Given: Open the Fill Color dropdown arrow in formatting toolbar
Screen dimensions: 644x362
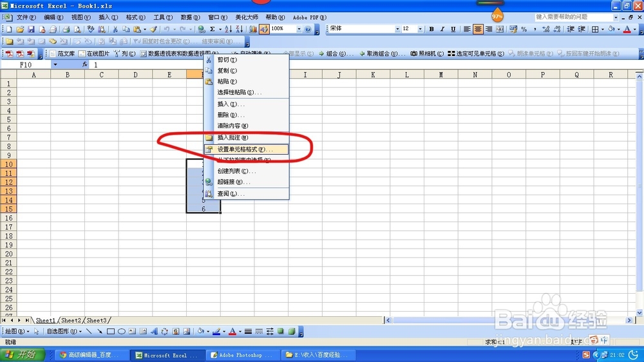Looking at the screenshot, I should pyautogui.click(x=619, y=29).
